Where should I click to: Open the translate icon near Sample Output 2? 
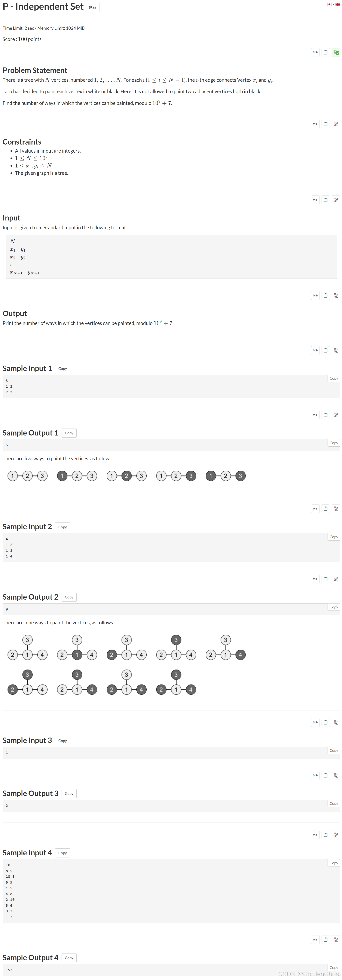point(336,579)
